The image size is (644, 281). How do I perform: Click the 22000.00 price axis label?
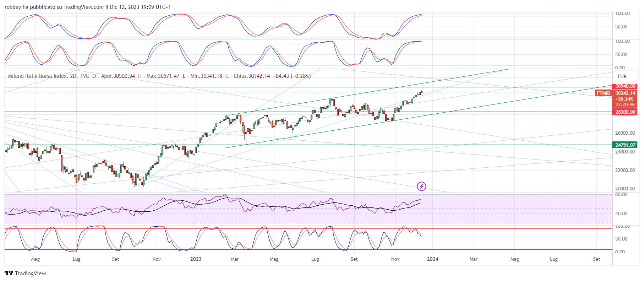[625, 170]
